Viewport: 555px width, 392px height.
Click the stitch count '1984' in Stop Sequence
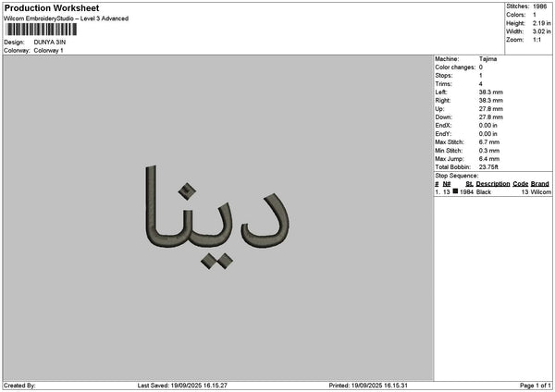coord(466,191)
